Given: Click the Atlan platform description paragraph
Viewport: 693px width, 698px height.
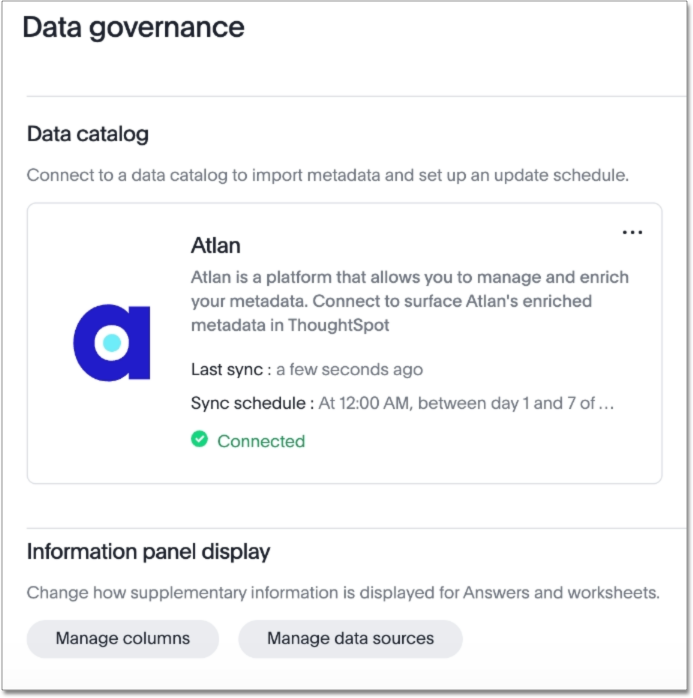Looking at the screenshot, I should click(x=410, y=300).
